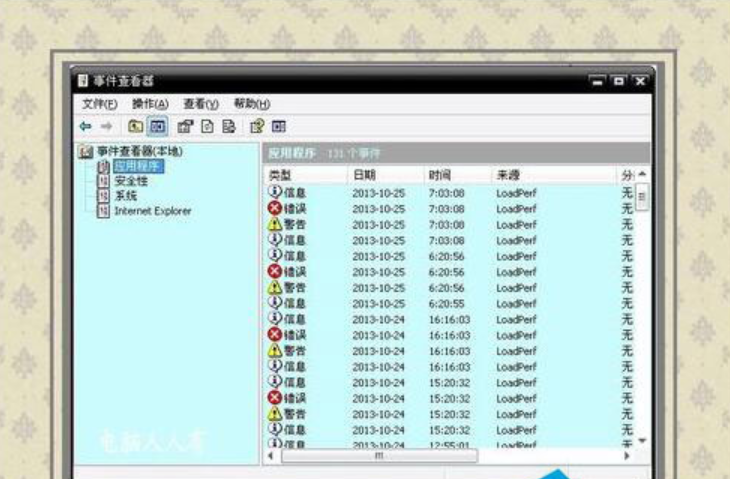Image resolution: width=730 pixels, height=479 pixels.
Task: Click the Refresh toolbar icon
Action: click(207, 126)
